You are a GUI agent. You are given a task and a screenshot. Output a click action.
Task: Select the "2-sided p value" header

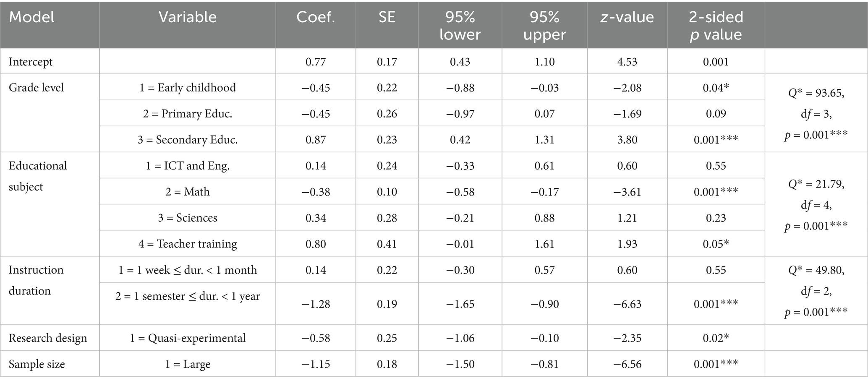click(716, 26)
